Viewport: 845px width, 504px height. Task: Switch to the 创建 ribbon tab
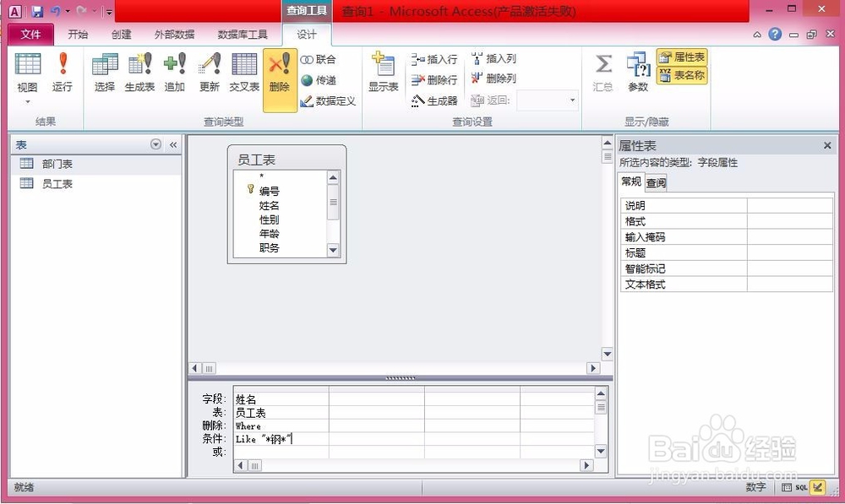tap(121, 35)
